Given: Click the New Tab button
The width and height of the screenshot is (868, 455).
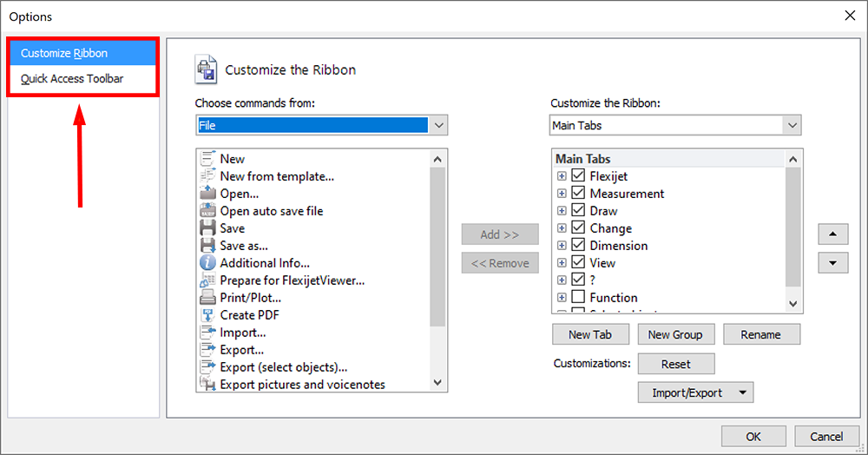Looking at the screenshot, I should pos(590,334).
